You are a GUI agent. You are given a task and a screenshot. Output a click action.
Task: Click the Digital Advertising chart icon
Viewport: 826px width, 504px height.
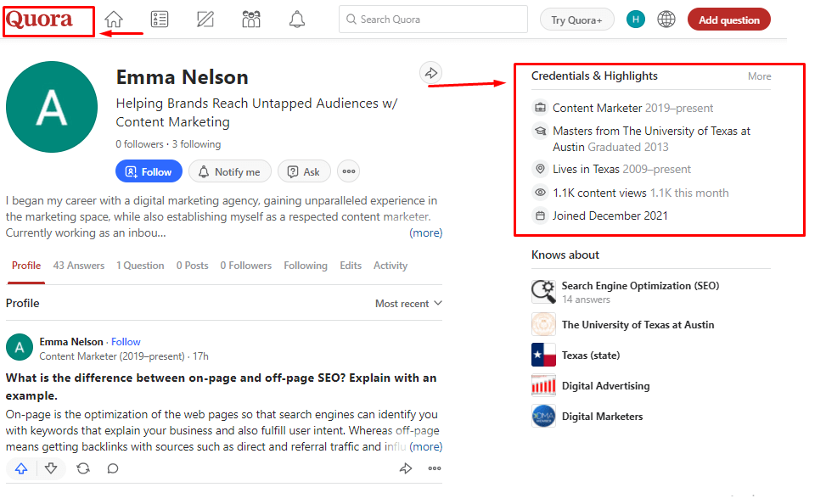pos(543,385)
